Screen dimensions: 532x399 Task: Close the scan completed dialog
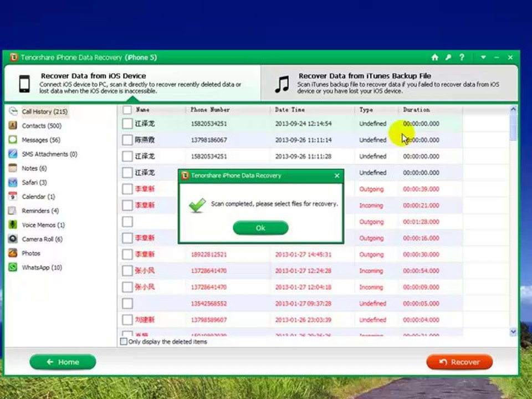(x=337, y=176)
